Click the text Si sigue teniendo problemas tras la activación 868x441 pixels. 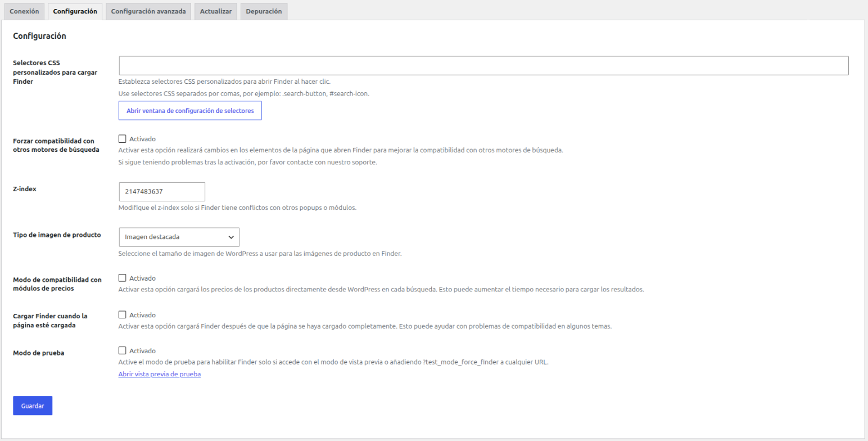[x=247, y=163]
